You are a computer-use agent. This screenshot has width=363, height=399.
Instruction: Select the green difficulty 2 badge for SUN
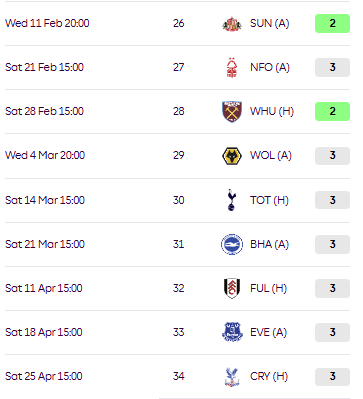(x=332, y=23)
